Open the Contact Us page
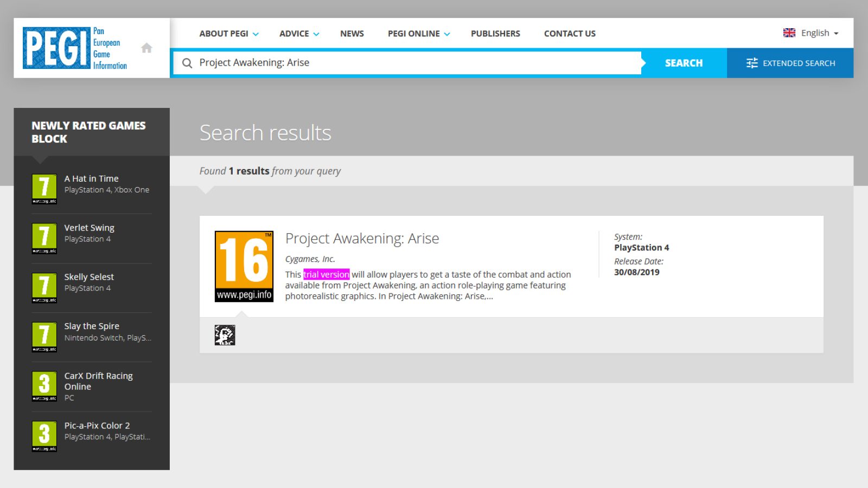The width and height of the screenshot is (868, 488). (570, 34)
